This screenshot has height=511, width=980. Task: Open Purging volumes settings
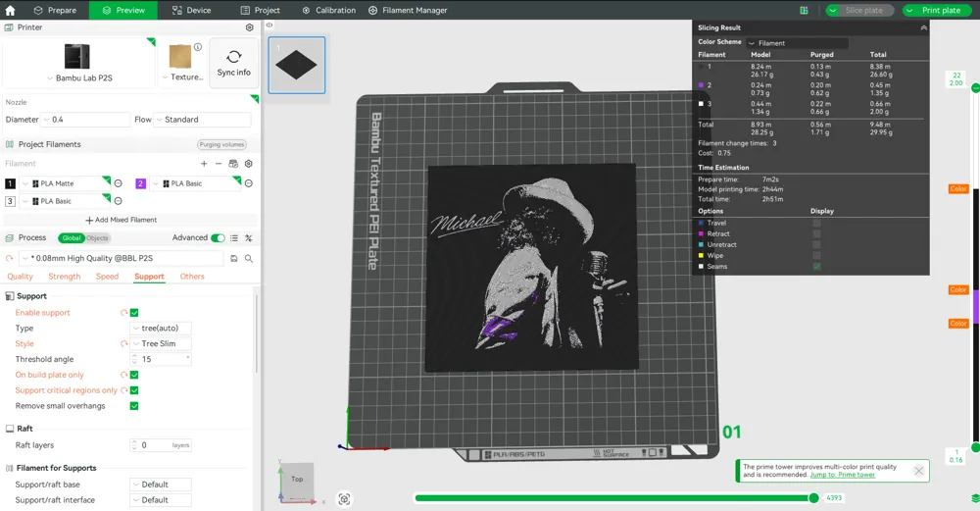pos(221,144)
